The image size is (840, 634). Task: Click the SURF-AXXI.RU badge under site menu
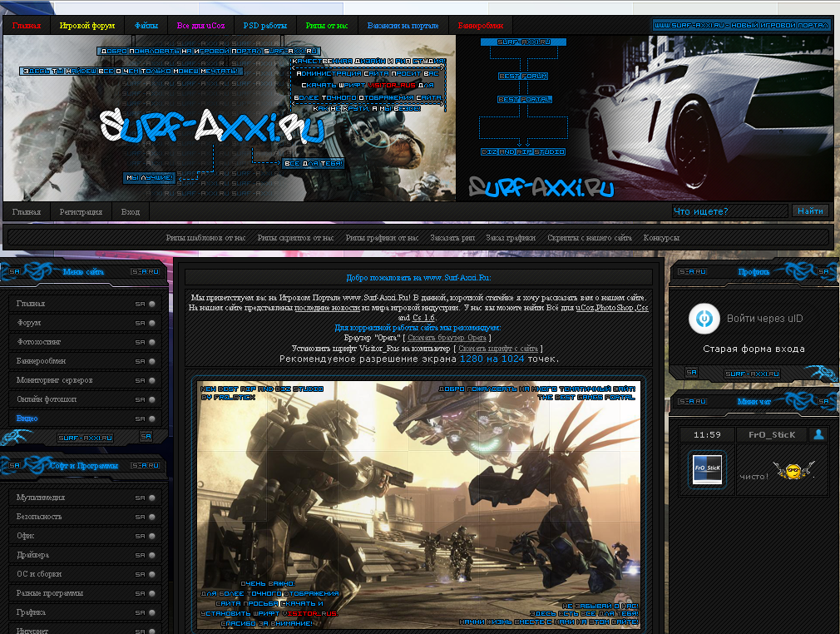coord(85,438)
